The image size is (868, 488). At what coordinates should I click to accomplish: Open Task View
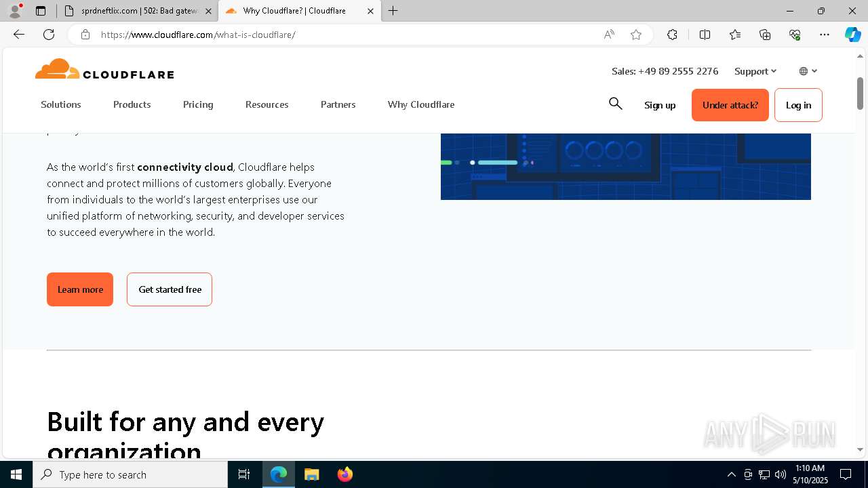(244, 474)
